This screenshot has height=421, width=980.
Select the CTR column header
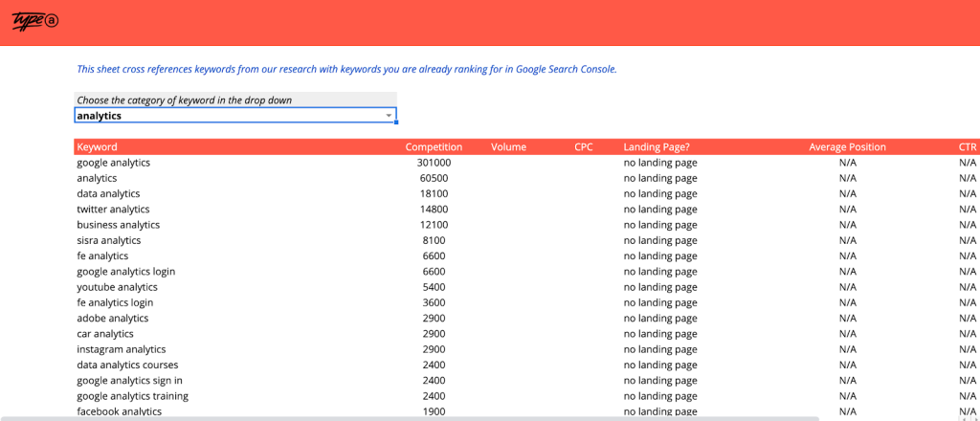click(x=967, y=147)
